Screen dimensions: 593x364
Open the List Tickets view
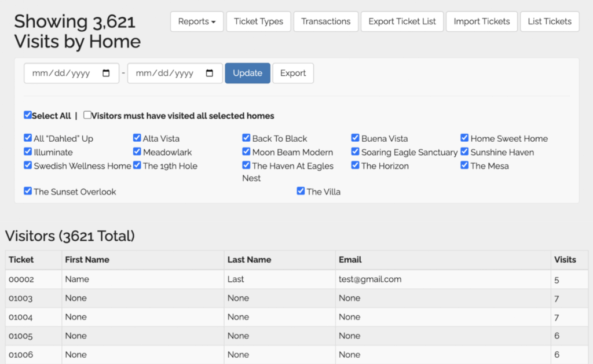click(549, 21)
